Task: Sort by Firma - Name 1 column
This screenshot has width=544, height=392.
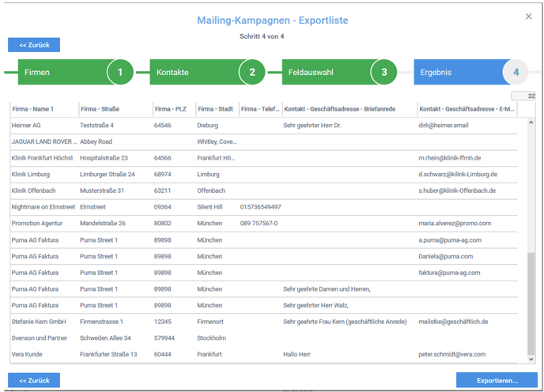Action: [x=43, y=109]
